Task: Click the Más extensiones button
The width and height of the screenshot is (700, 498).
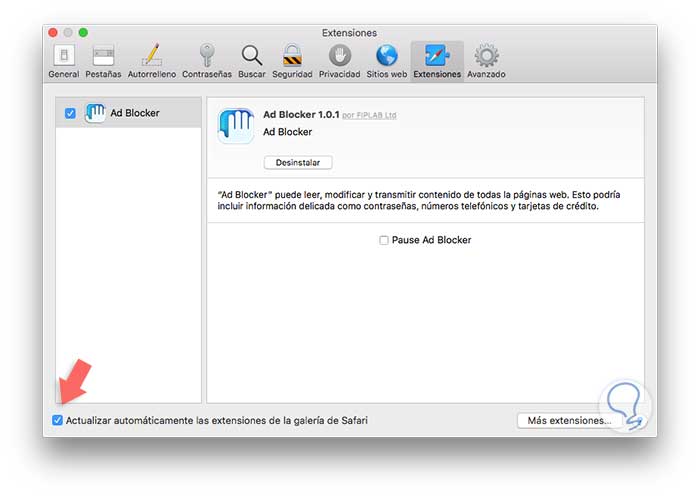Action: (x=569, y=420)
